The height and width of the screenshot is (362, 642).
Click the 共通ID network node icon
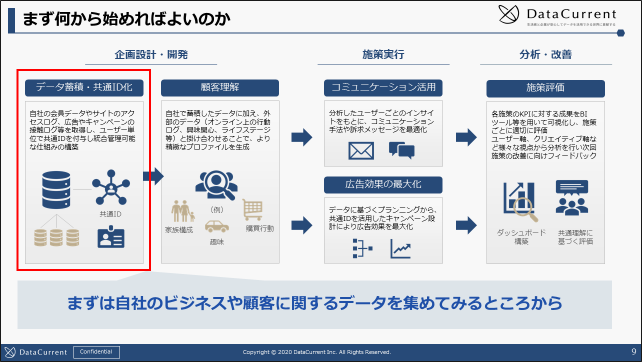(111, 187)
